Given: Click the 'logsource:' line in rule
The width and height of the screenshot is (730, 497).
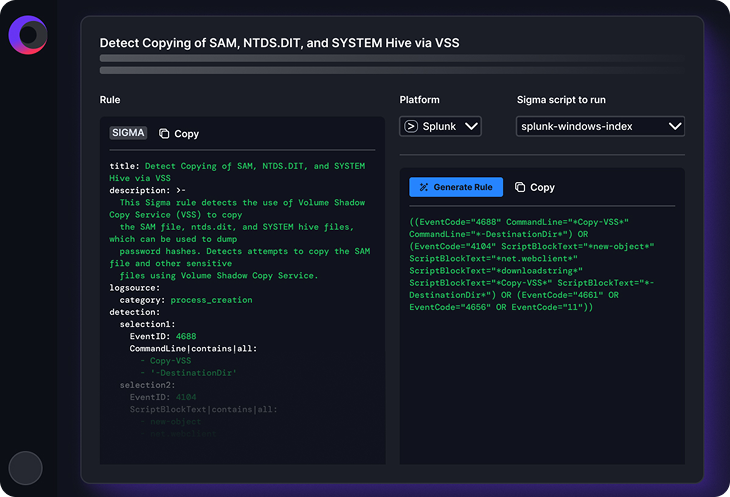Looking at the screenshot, I should pos(135,288).
